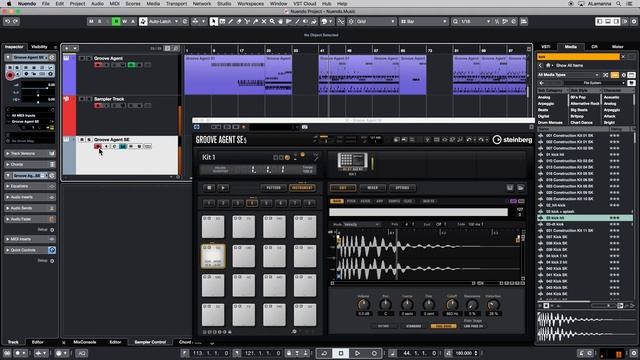Click the PATTERN button in Groove Agent

tap(273, 188)
